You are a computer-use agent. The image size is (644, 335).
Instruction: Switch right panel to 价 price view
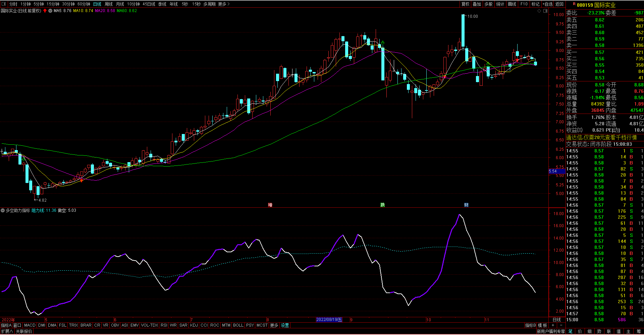tap(580, 331)
